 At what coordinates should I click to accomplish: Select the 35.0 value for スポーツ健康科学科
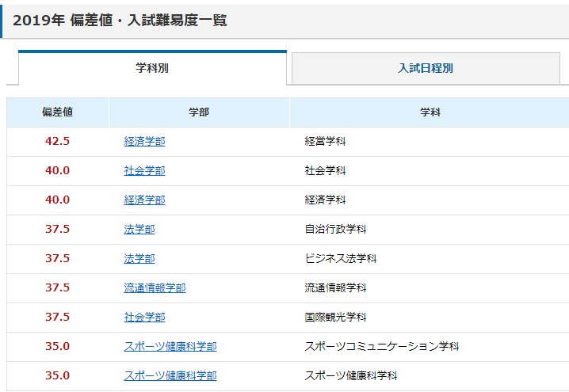click(57, 375)
